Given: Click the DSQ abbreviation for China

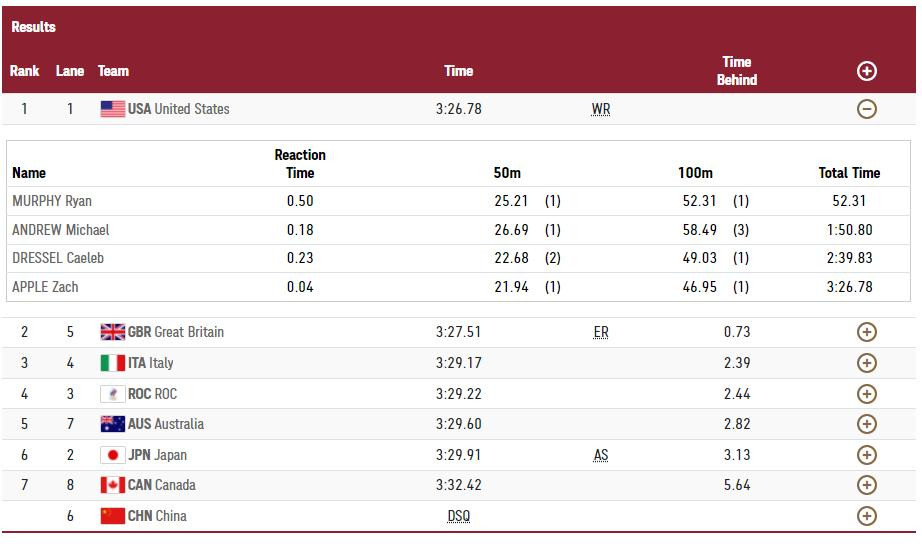Looking at the screenshot, I should 458,516.
